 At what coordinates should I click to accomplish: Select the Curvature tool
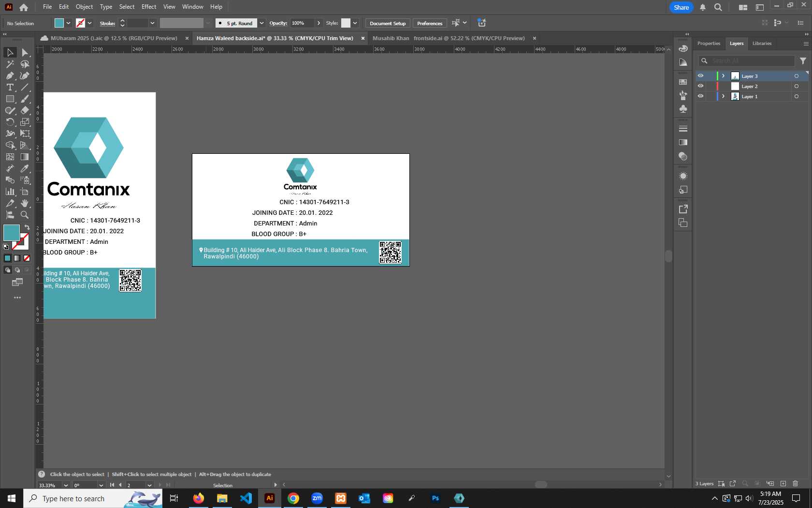(25, 75)
